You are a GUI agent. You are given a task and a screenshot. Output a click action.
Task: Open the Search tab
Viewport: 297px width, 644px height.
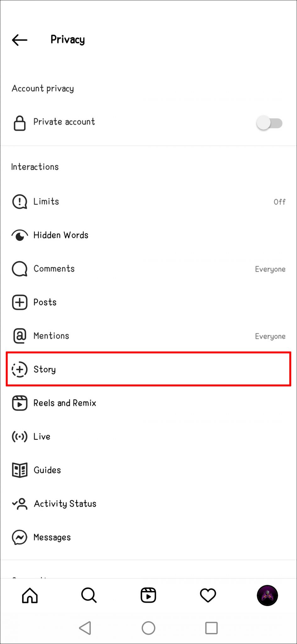click(89, 595)
